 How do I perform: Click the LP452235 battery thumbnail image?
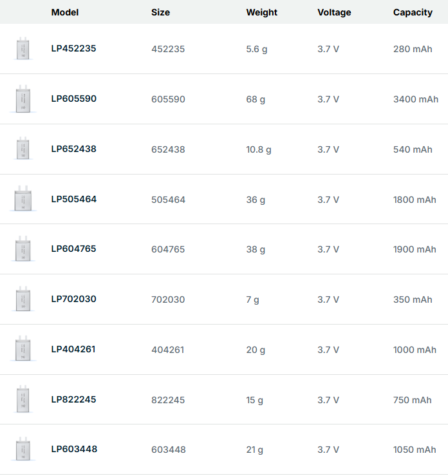(23, 50)
